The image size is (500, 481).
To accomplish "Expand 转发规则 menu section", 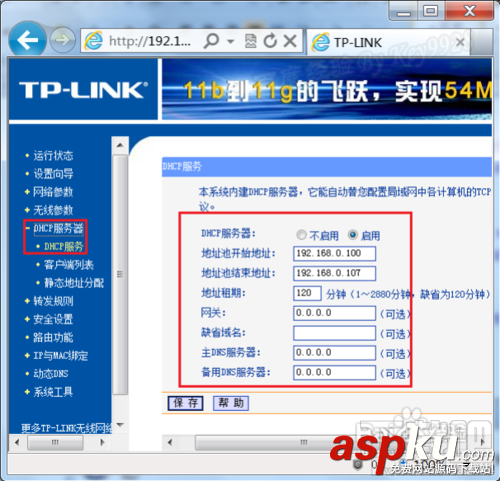I will (53, 301).
